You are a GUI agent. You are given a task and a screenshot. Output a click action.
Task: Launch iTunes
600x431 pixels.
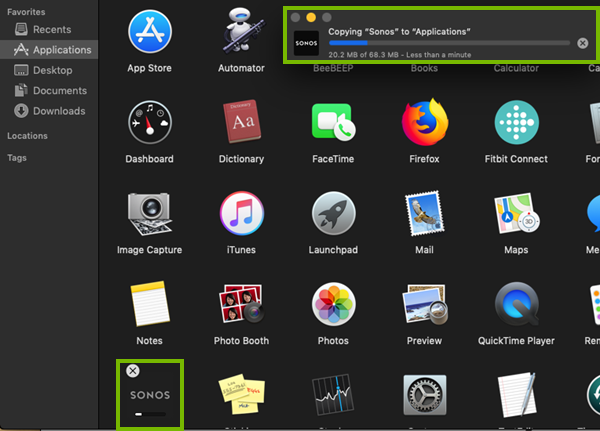click(241, 213)
